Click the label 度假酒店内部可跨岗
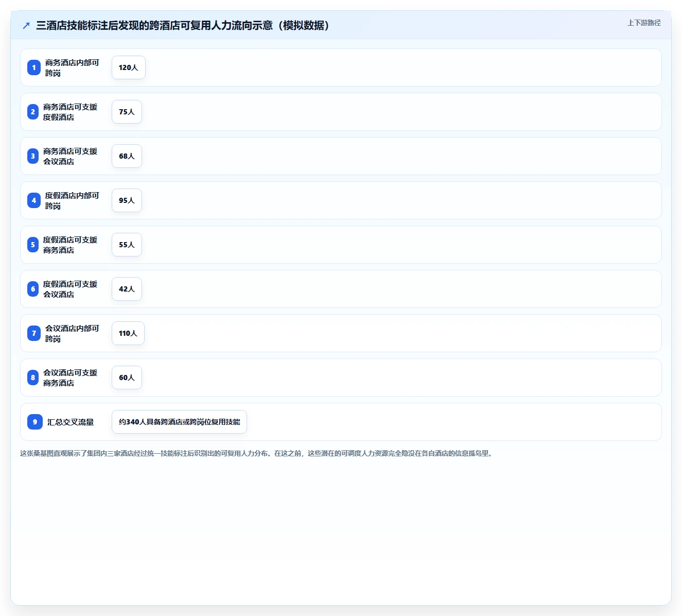The height and width of the screenshot is (616, 682). [72, 200]
